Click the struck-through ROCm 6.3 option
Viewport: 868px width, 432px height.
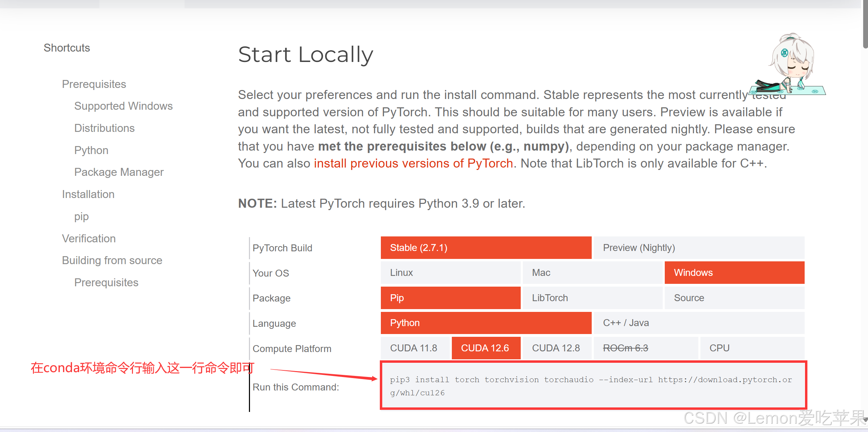(646, 348)
